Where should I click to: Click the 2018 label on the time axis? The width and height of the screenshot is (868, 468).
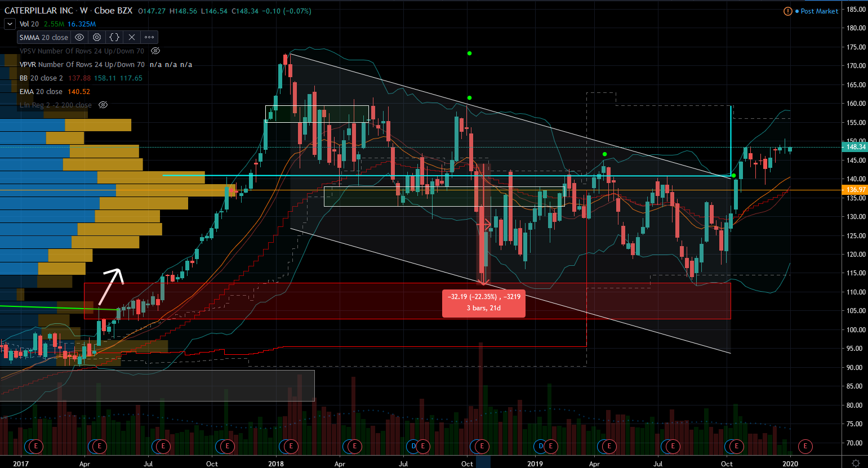tap(276, 463)
